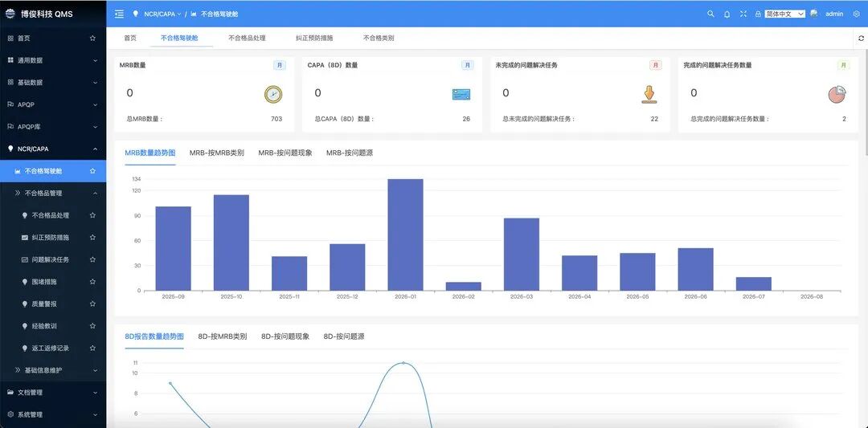Switch to the 首页 page tab
The width and height of the screenshot is (868, 428).
click(130, 39)
